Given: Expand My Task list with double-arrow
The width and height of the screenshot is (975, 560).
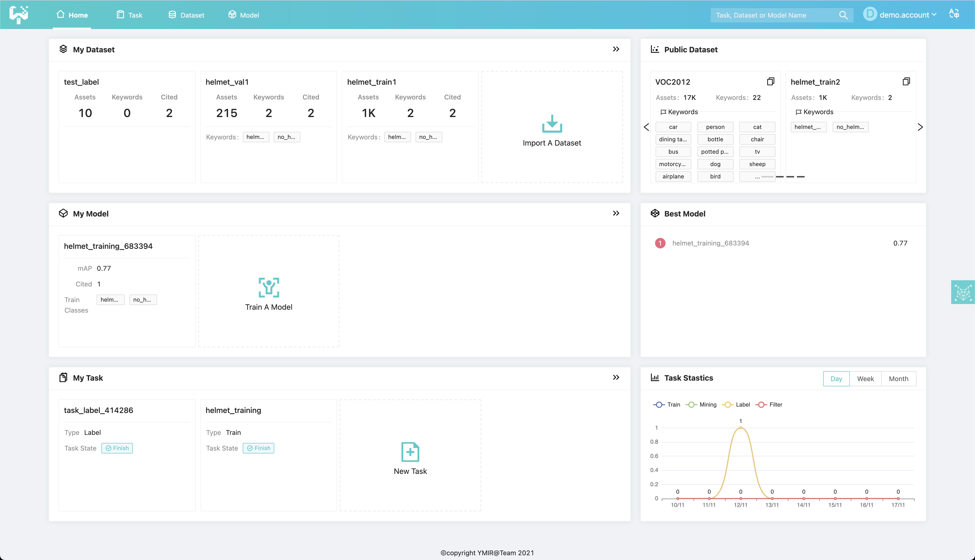Looking at the screenshot, I should (616, 378).
